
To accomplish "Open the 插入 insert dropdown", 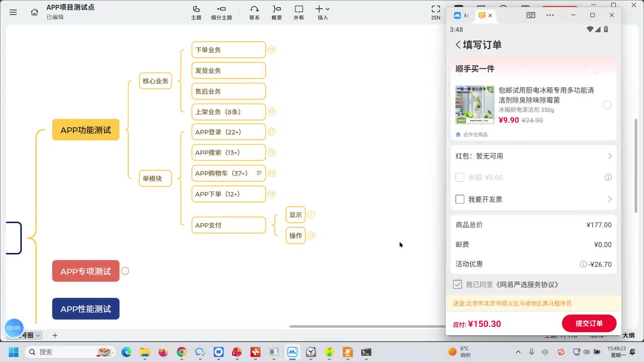I will [x=323, y=13].
